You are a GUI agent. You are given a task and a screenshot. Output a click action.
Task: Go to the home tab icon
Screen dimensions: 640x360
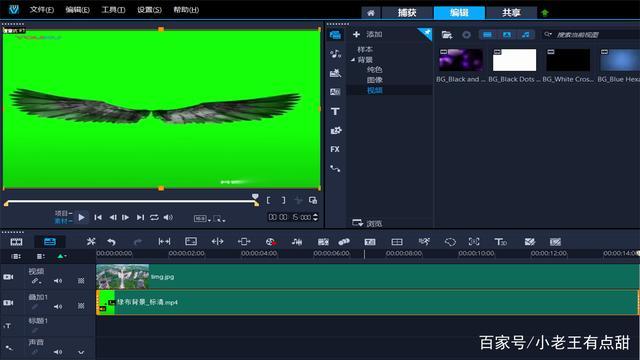371,13
